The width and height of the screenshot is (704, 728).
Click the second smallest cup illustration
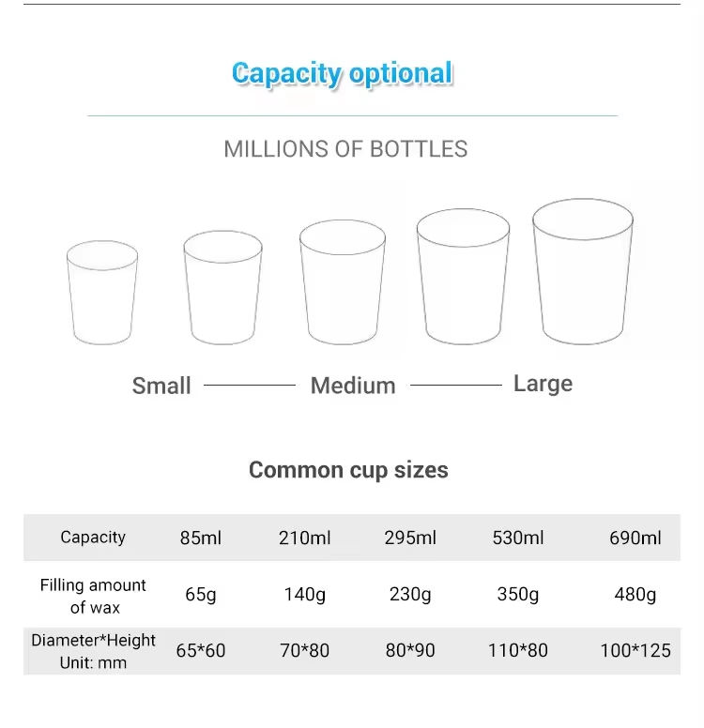point(222,287)
